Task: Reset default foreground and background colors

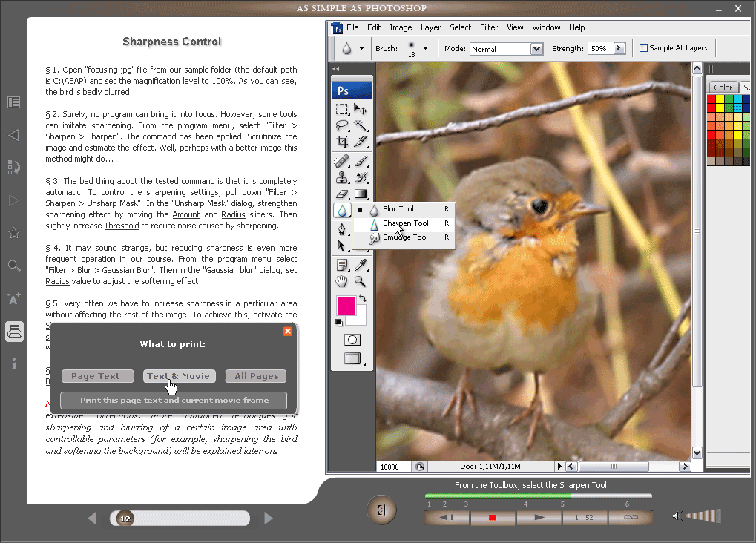Action: (339, 322)
